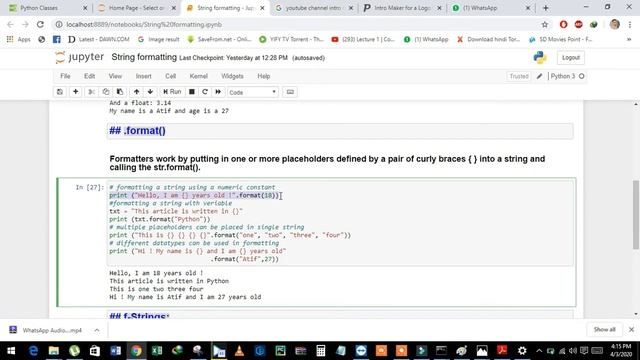Click Show all downloads

pos(604,329)
